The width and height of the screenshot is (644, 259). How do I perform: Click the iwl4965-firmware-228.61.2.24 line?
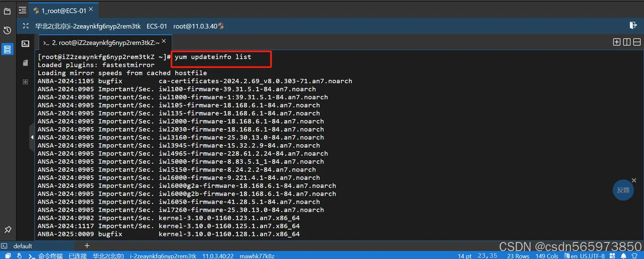click(x=183, y=153)
